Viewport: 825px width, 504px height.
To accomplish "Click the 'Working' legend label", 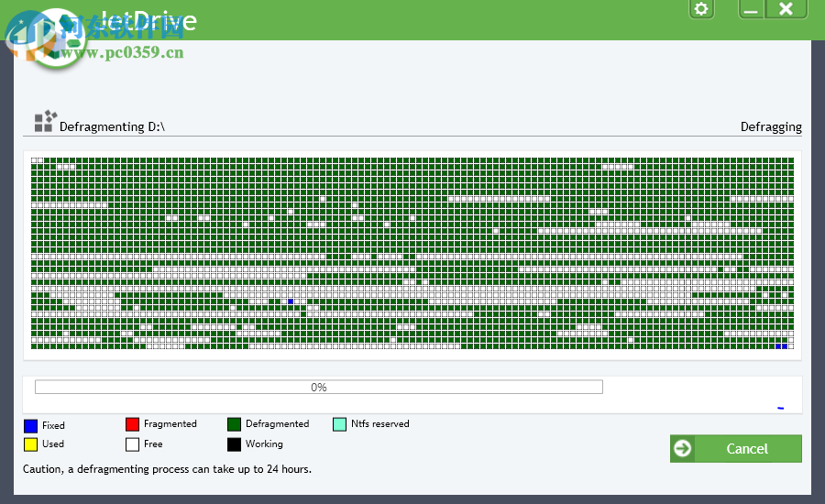I will pos(264,444).
